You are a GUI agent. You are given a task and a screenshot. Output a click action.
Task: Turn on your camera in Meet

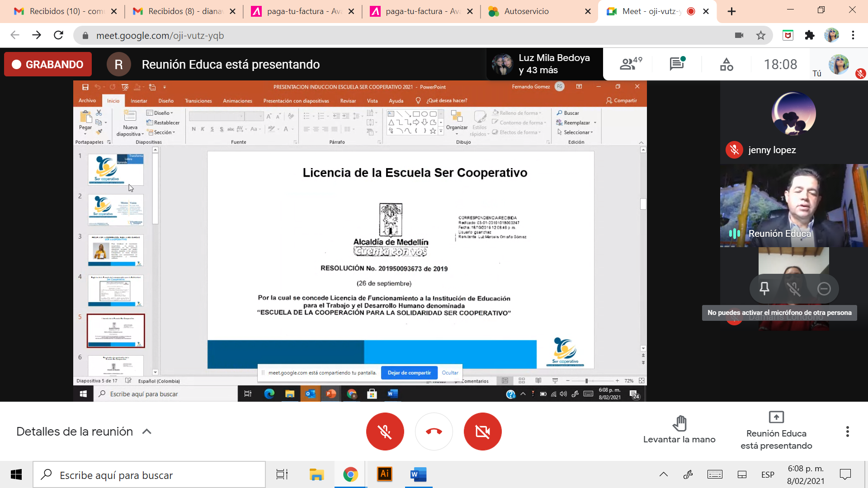pos(482,432)
